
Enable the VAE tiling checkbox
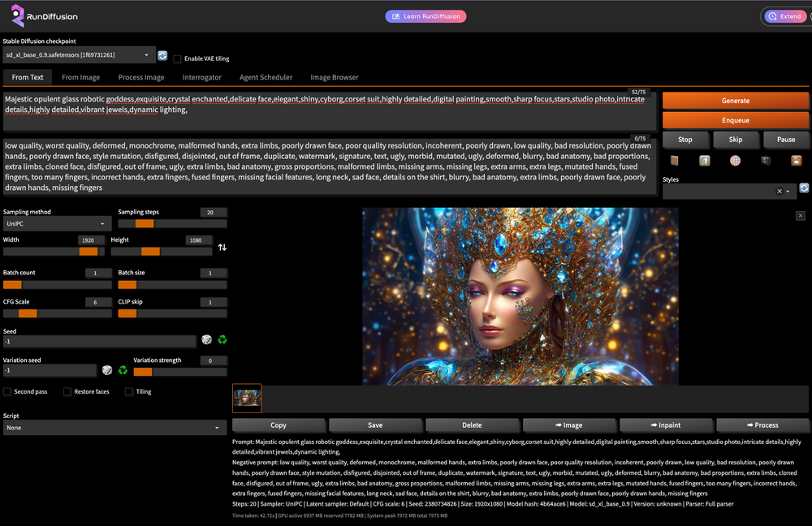[x=178, y=58]
